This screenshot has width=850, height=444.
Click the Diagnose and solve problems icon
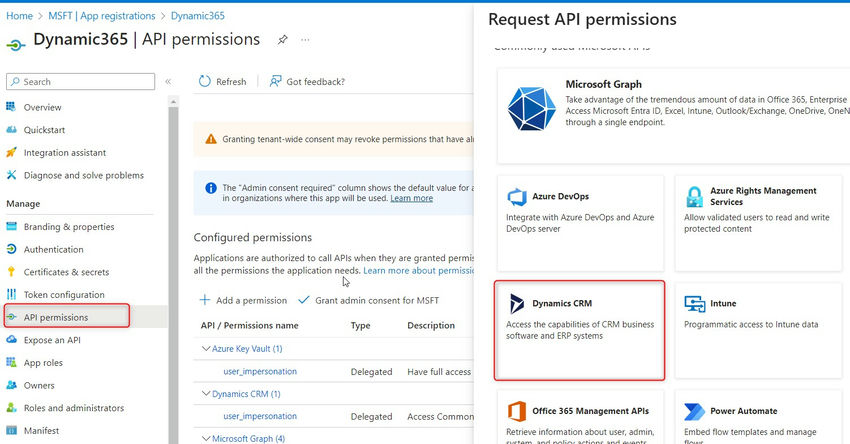pyautogui.click(x=11, y=175)
